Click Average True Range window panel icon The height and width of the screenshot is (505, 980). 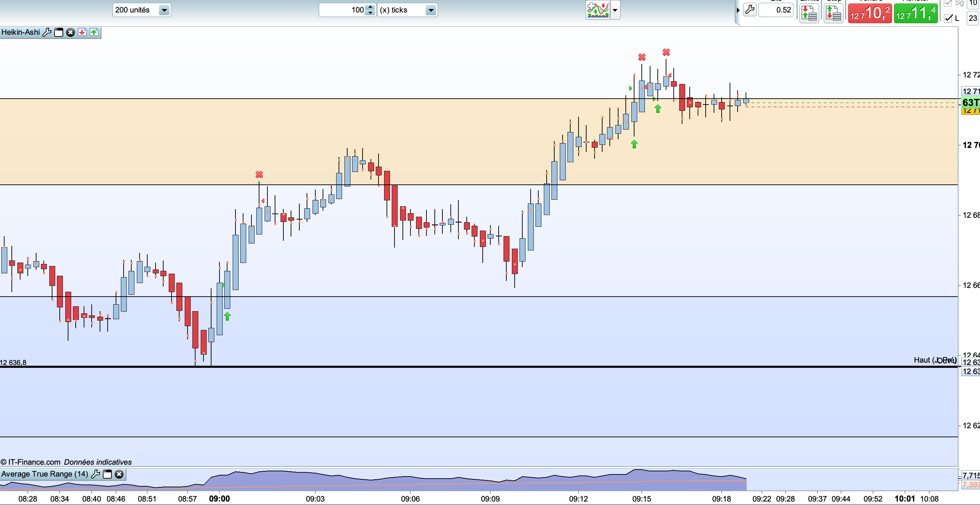point(107,474)
